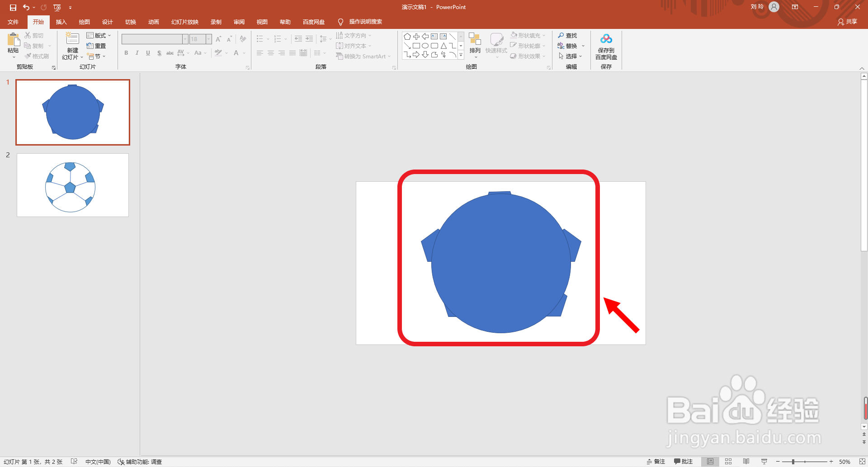868x467 pixels.
Task: Click the Character Spacing (AV) icon
Action: [x=181, y=53]
